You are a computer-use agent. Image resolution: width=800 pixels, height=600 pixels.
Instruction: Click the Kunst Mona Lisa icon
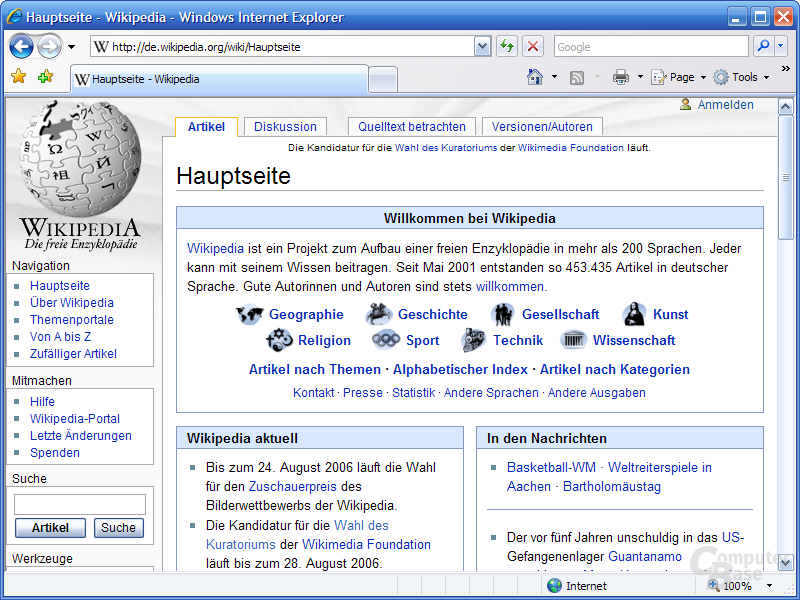tap(634, 314)
